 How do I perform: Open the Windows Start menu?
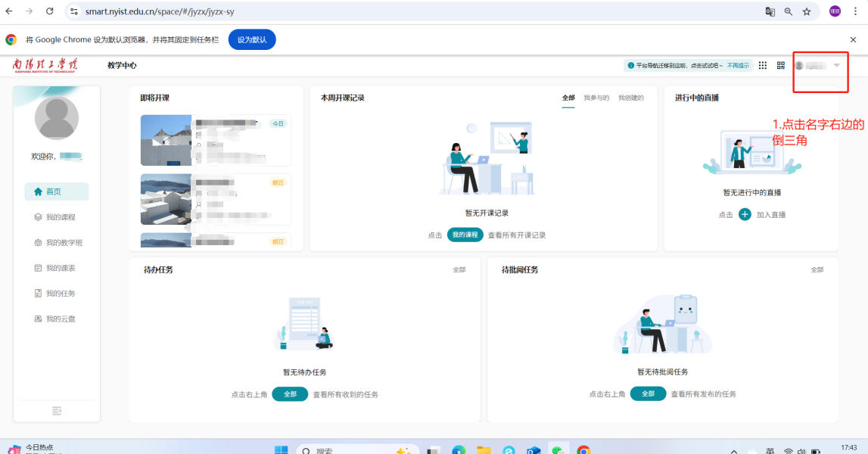tap(281, 450)
